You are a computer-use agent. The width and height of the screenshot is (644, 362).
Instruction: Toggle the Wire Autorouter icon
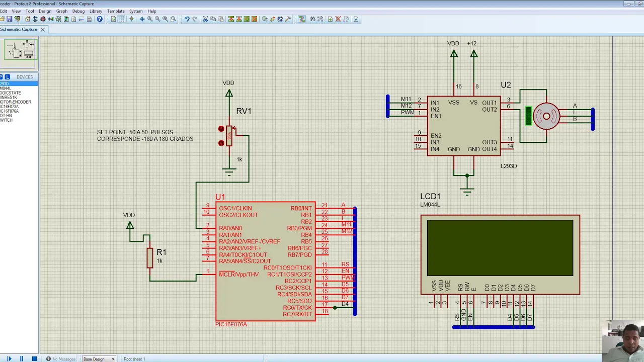302,19
